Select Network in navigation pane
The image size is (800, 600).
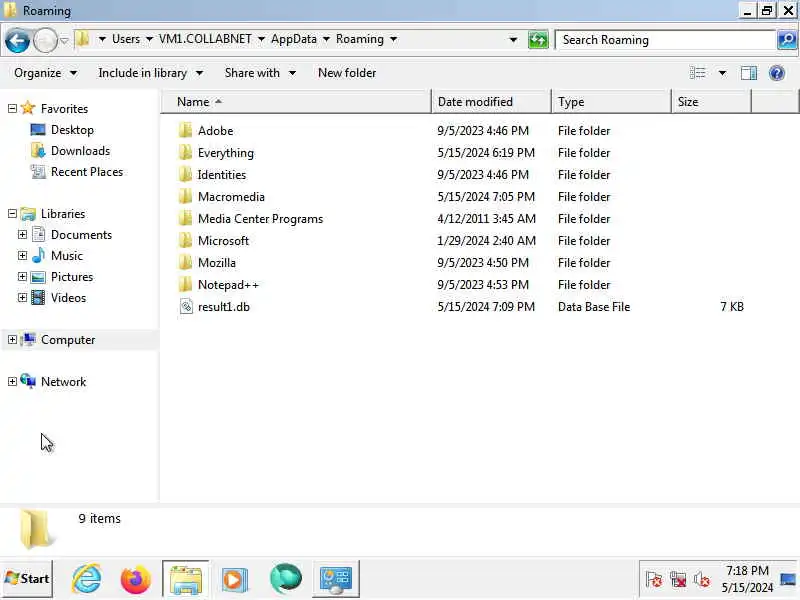63,382
